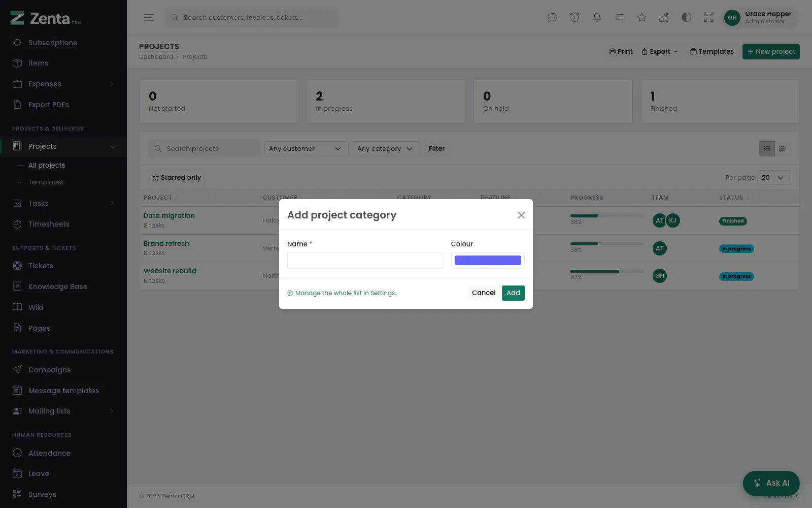The width and height of the screenshot is (812, 508).
Task: Cancel the Add project category dialog
Action: (x=484, y=293)
